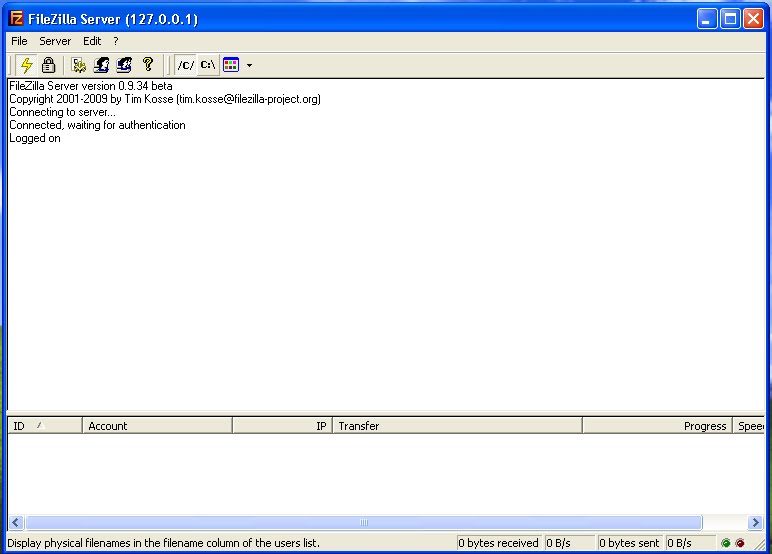Open server settings gear icon

tap(78, 65)
